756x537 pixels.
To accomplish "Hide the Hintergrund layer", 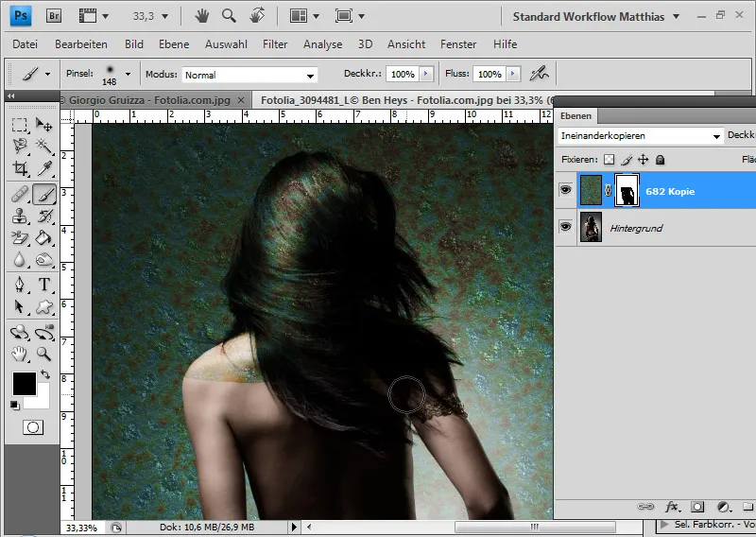I will 565,226.
